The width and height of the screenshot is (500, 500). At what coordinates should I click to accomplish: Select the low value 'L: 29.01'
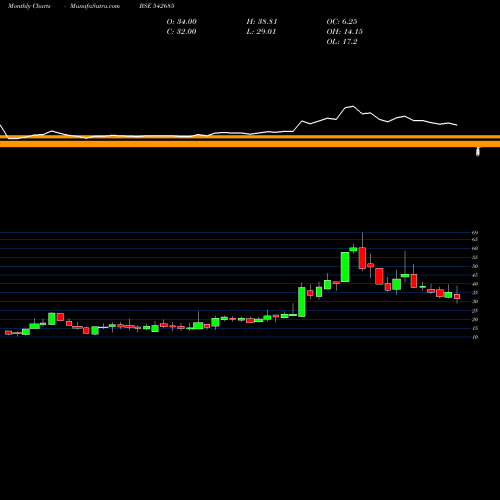pyautogui.click(x=262, y=32)
